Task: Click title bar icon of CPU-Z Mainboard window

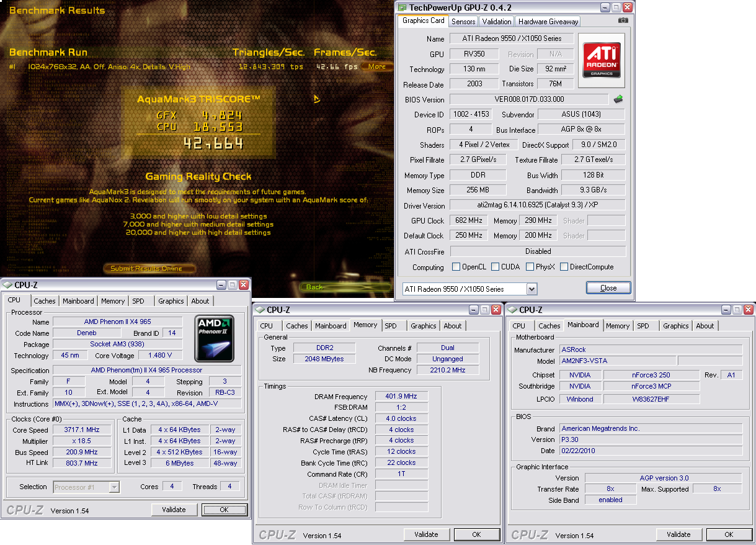Action: [x=512, y=310]
